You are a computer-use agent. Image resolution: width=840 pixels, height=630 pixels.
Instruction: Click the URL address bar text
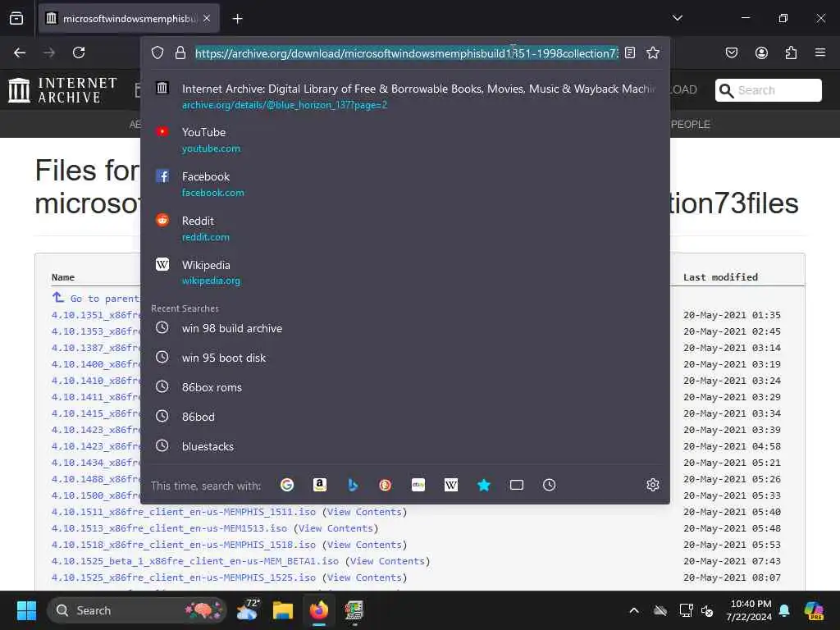(407, 53)
